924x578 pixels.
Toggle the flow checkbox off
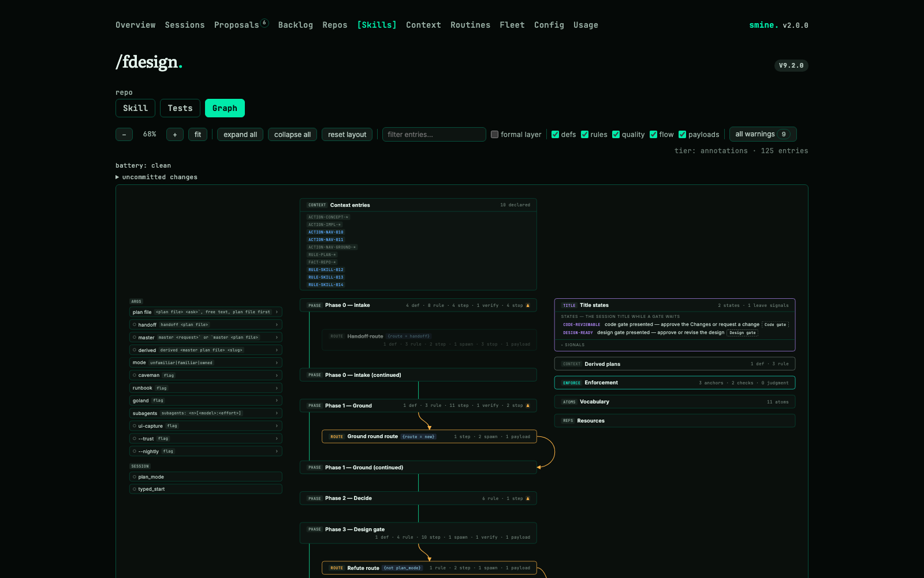click(x=654, y=135)
